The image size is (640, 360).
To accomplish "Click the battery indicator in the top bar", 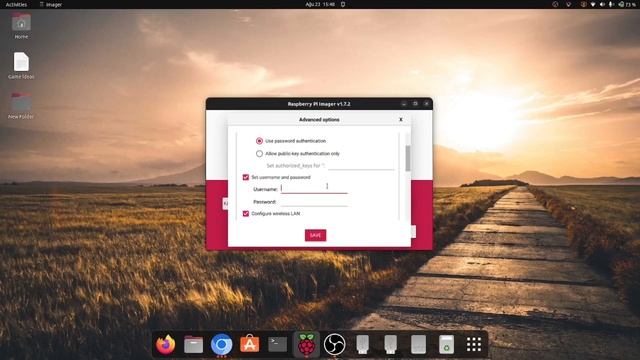I will [x=627, y=4].
